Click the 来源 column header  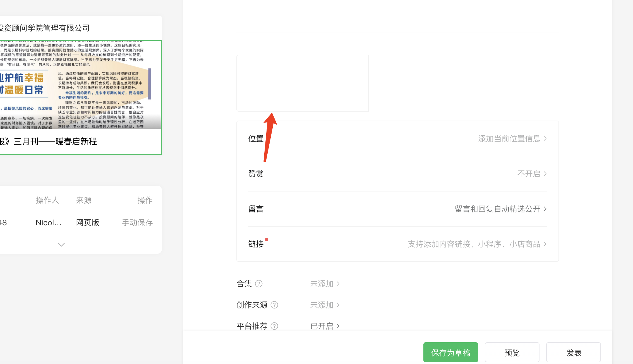pos(83,200)
